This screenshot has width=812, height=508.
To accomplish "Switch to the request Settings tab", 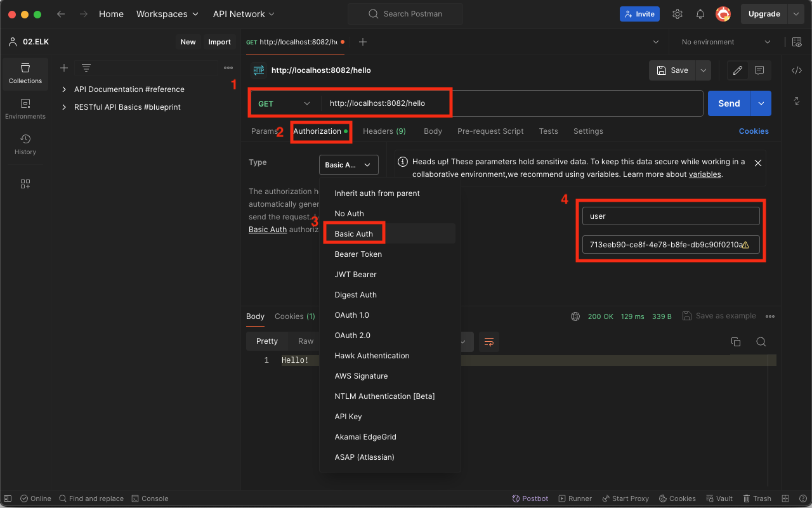I will 588,131.
